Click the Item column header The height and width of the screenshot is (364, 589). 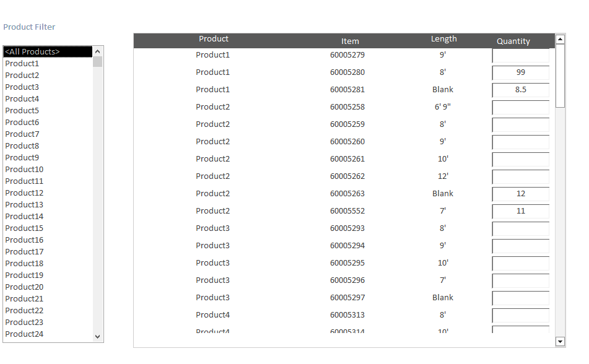click(x=350, y=41)
